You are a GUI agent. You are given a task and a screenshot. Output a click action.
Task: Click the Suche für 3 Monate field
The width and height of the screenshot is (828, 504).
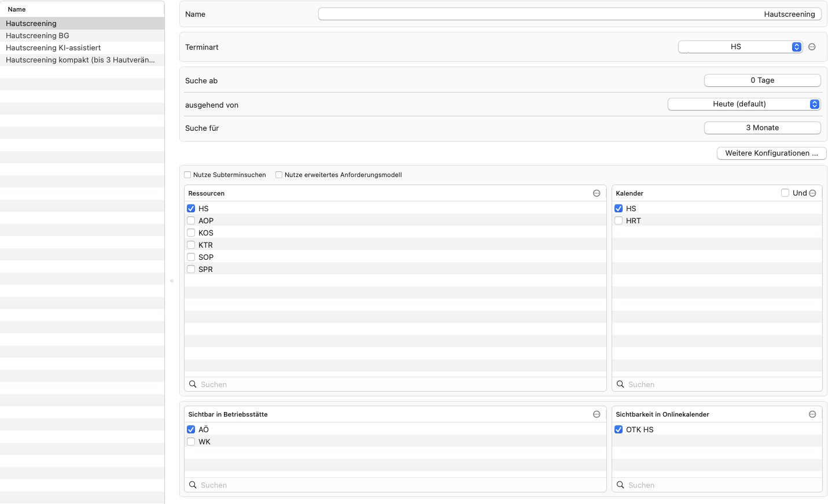click(x=763, y=128)
